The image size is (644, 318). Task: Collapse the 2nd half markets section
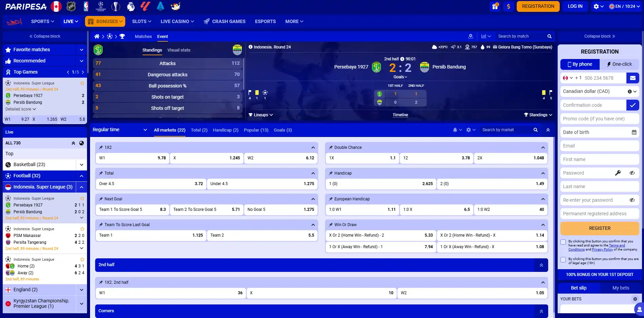(x=541, y=265)
